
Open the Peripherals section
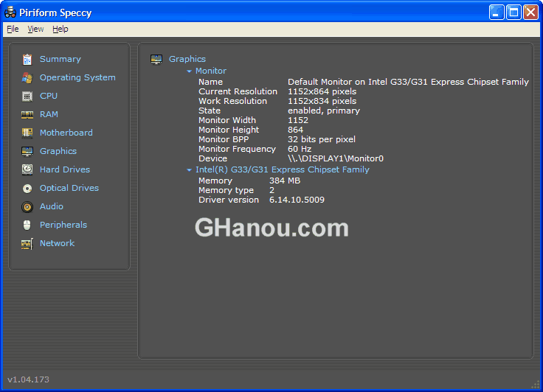[x=63, y=225]
